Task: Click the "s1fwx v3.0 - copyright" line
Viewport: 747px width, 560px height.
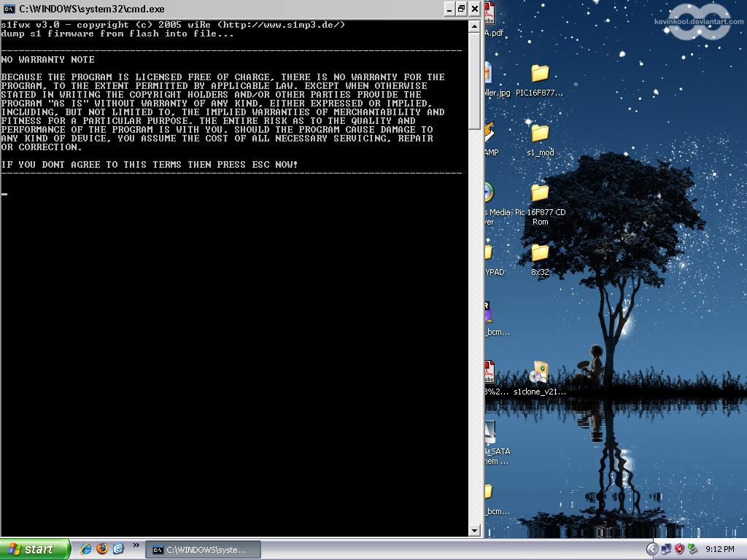Action: (173, 25)
